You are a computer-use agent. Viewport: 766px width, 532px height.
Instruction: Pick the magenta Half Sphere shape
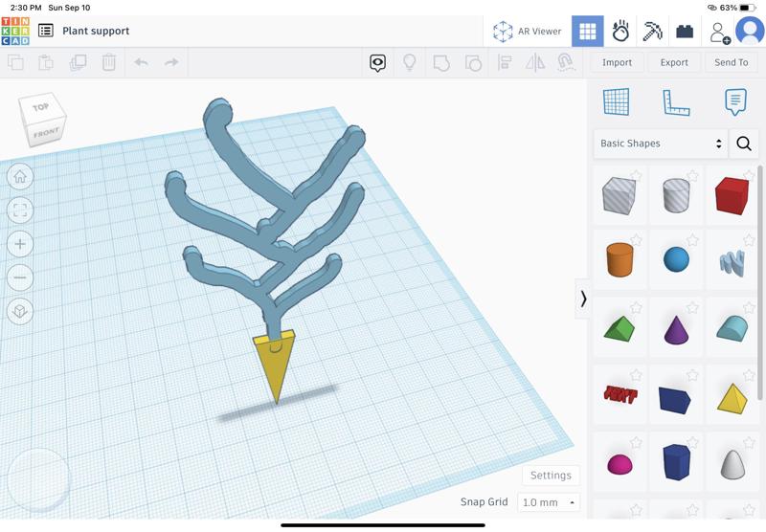(620, 464)
